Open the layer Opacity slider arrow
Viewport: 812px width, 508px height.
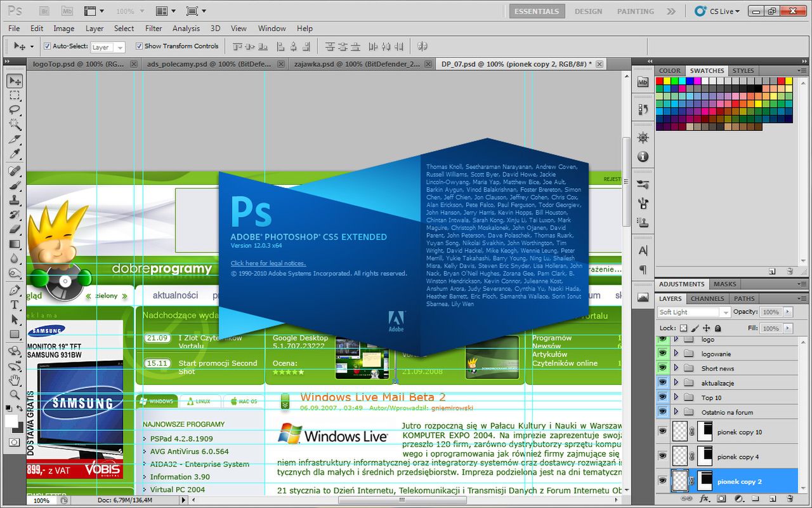tap(788, 312)
